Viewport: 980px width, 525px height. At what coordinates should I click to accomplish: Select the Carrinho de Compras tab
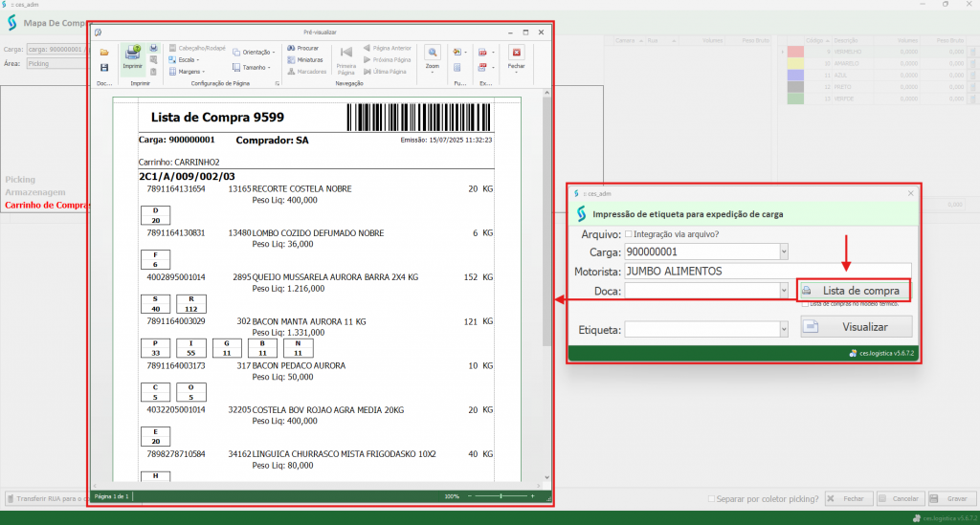pyautogui.click(x=48, y=205)
